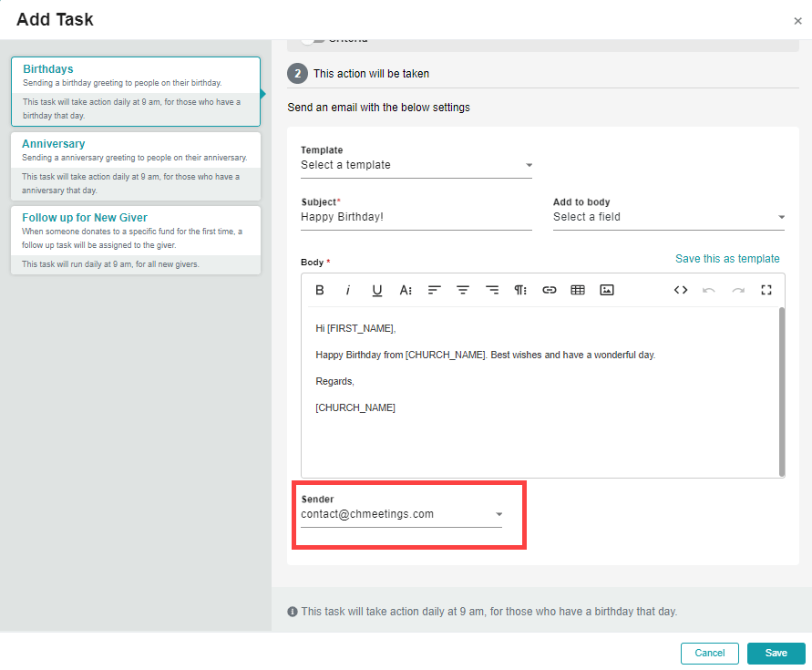The height and width of the screenshot is (670, 812).
Task: Click the info icon beside task schedule note
Action: tap(292, 612)
